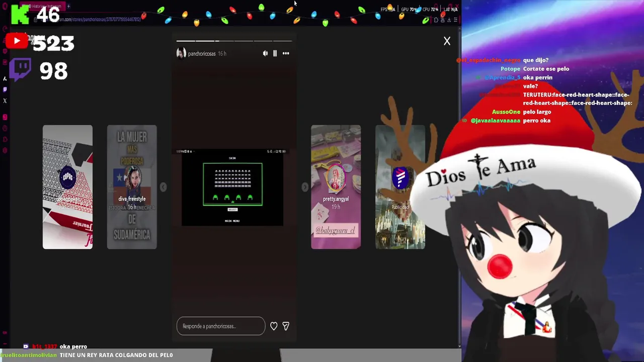Click the Kick viewer count logo
This screenshot has height=362, width=644.
20,14
